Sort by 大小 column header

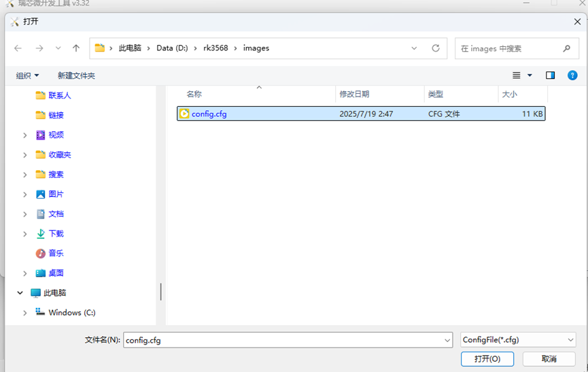pos(510,94)
